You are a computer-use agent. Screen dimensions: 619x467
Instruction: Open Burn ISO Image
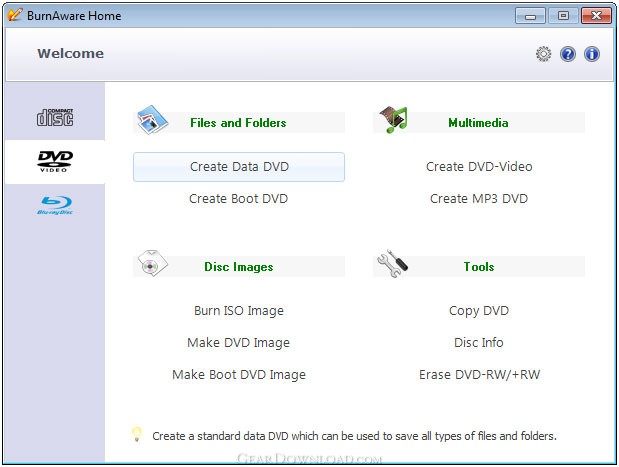(x=238, y=311)
